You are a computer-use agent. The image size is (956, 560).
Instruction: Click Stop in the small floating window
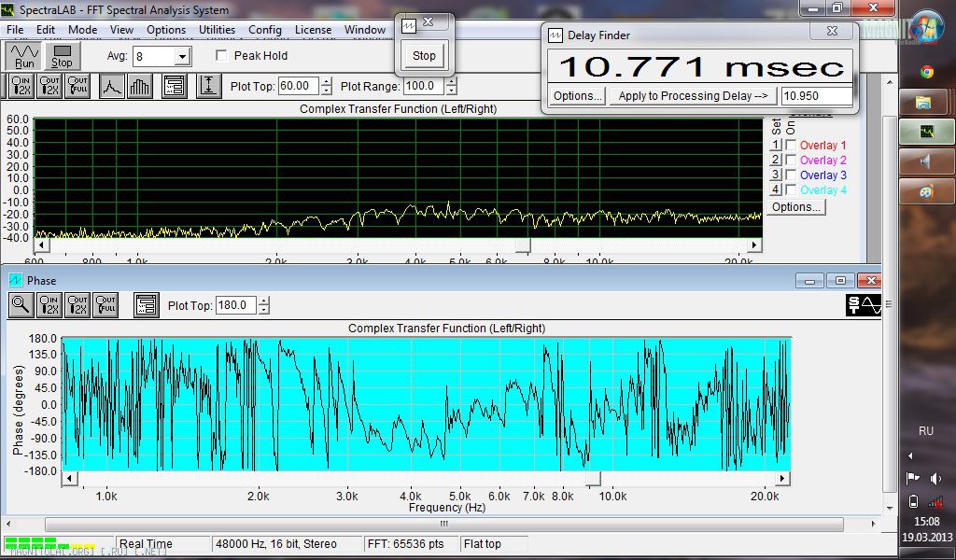[x=424, y=55]
